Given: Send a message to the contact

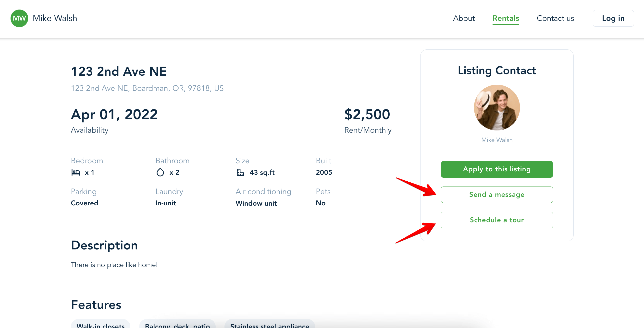Looking at the screenshot, I should [x=497, y=195].
